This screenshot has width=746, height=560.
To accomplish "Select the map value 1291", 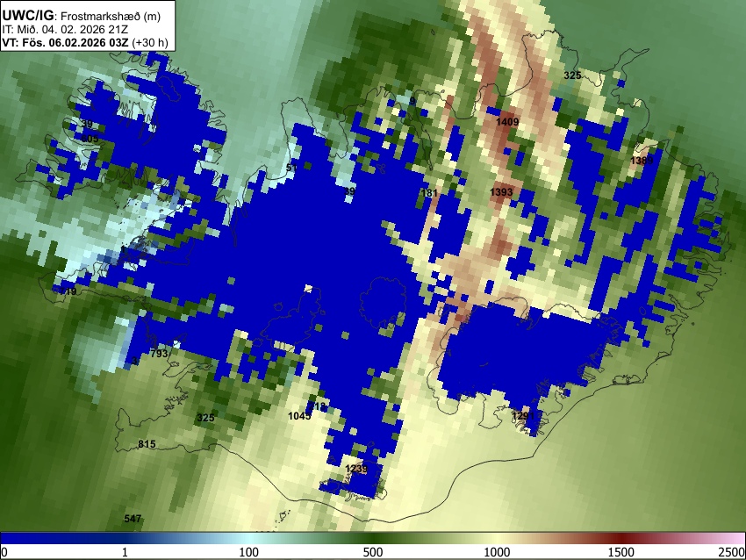I will 523,416.
